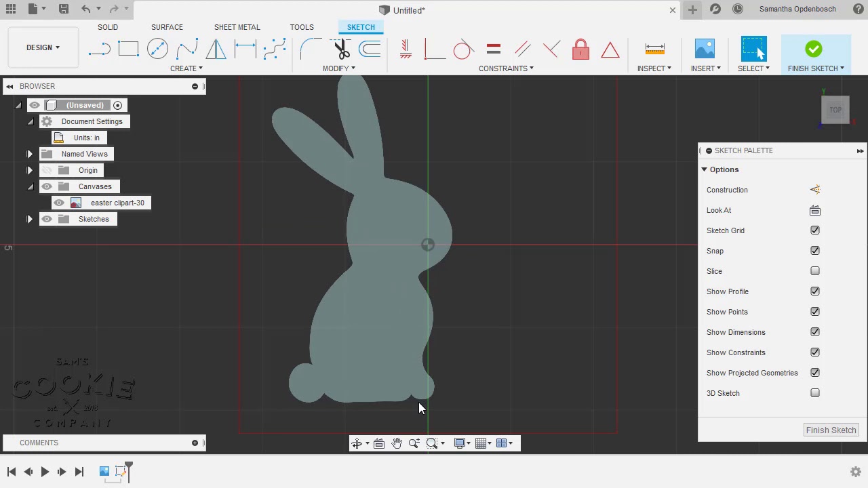Select the Offset tool
The image size is (868, 488).
(x=370, y=49)
